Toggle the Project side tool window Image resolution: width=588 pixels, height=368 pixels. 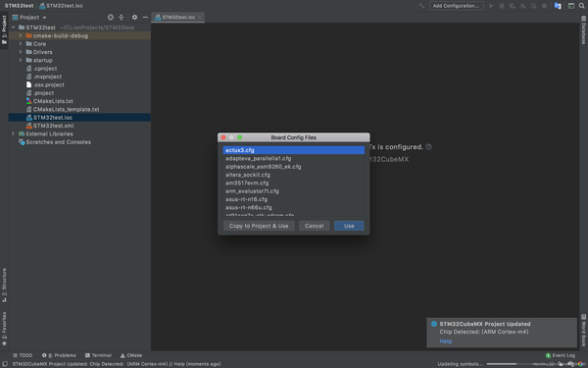click(x=4, y=29)
